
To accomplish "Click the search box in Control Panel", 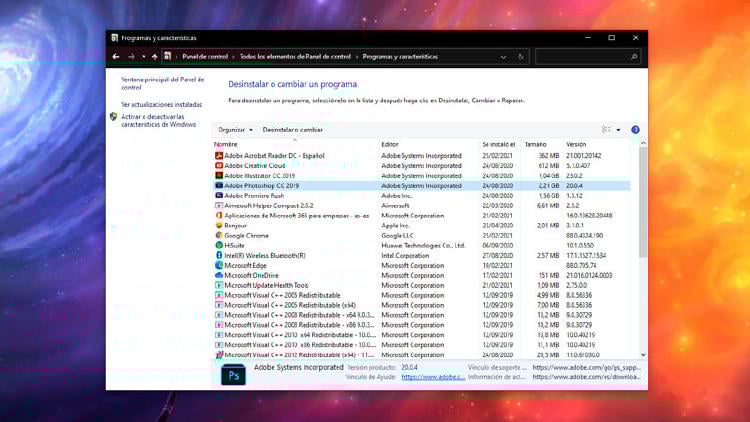I will click(x=585, y=57).
